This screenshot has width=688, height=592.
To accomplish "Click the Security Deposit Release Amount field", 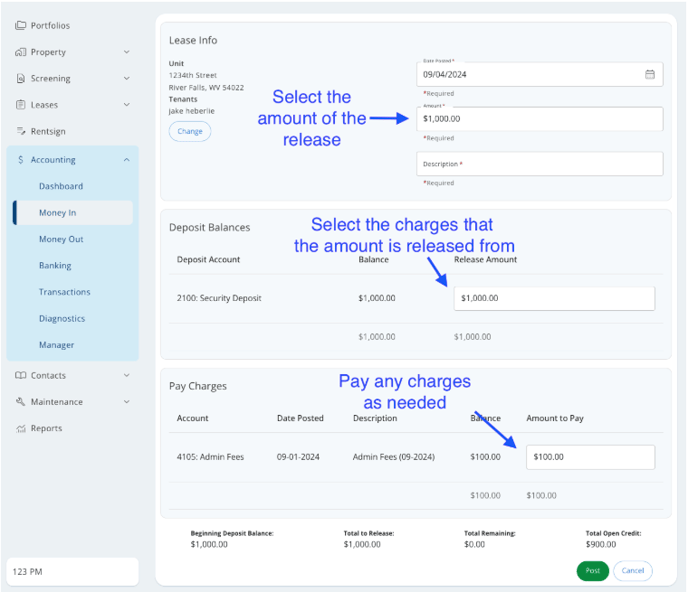I will (x=554, y=298).
